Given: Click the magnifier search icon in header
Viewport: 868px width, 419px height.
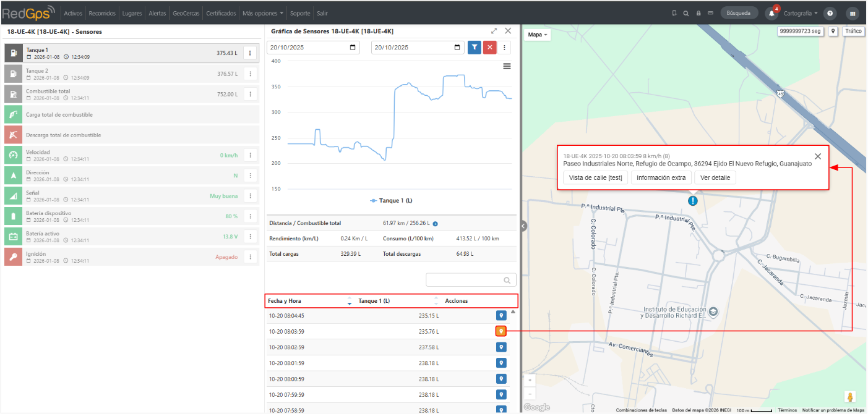Looking at the screenshot, I should [686, 13].
